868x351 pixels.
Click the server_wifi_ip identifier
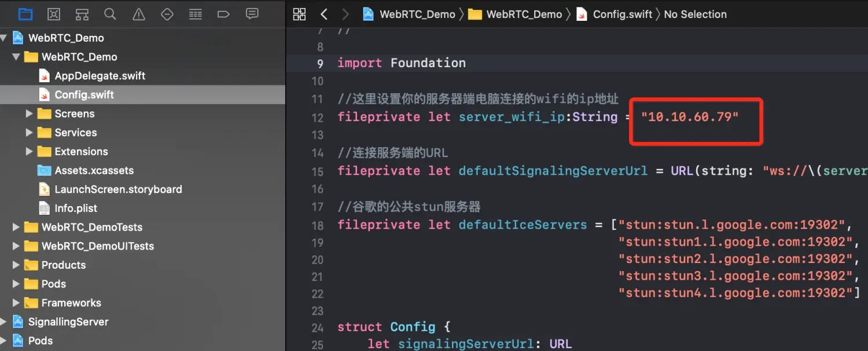[512, 117]
